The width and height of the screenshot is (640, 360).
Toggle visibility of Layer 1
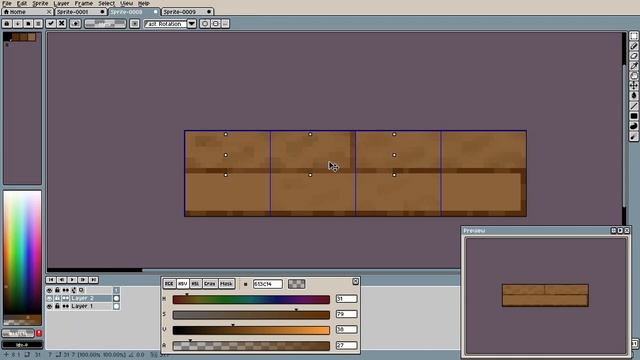(49, 306)
